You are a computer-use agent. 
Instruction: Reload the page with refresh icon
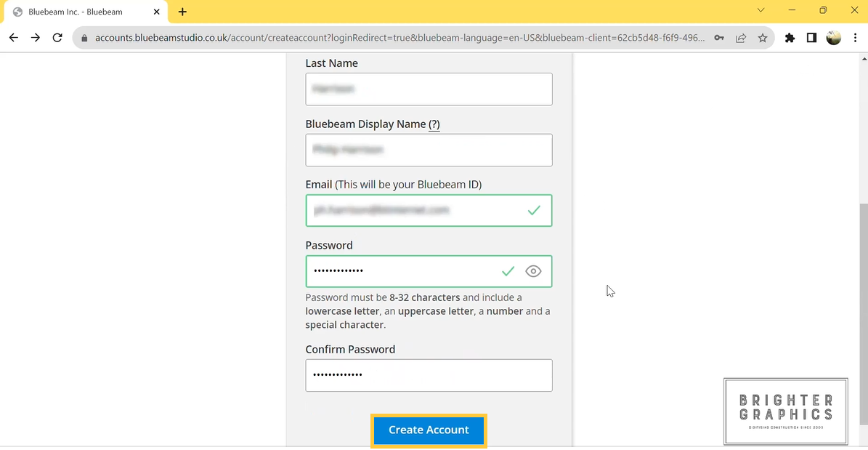point(57,38)
